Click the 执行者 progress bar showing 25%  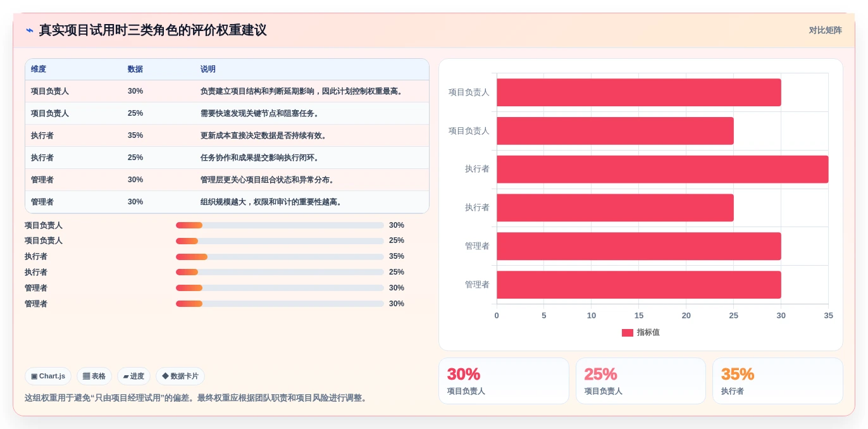[280, 272]
